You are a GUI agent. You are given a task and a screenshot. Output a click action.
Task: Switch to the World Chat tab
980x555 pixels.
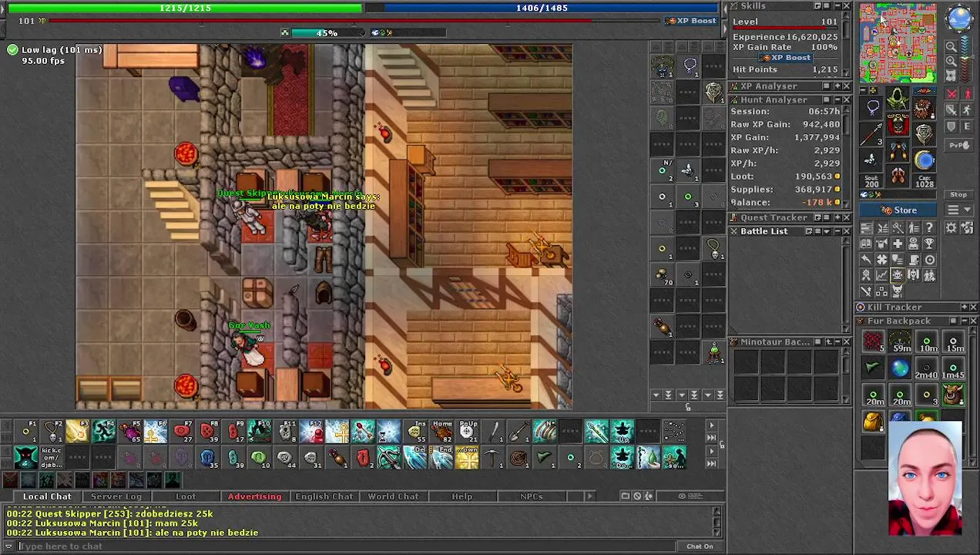[393, 496]
